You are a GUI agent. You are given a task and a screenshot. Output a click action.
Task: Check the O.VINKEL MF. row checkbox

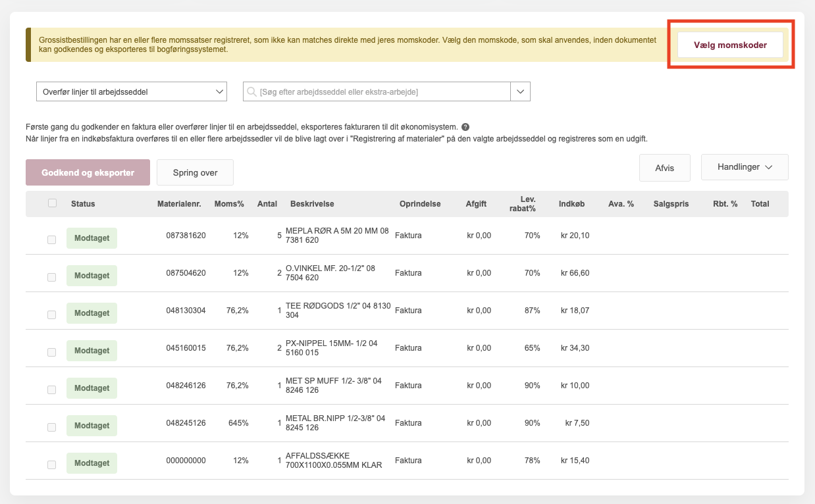pos(52,278)
